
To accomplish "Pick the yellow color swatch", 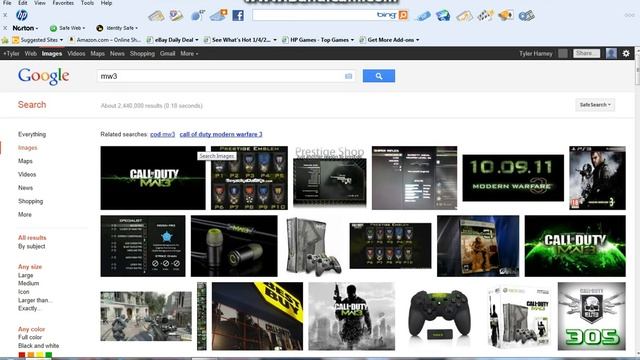I will [x=40, y=355].
